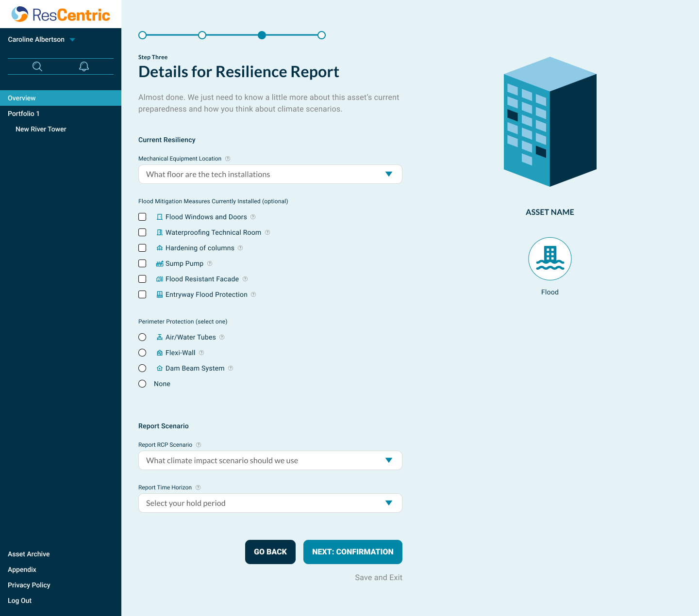The width and height of the screenshot is (699, 616).
Task: Expand the climate impact scenario dropdown
Action: coord(270,460)
